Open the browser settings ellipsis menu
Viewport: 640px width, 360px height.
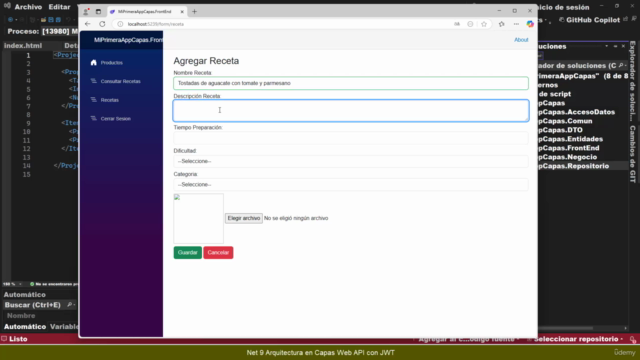click(516, 24)
